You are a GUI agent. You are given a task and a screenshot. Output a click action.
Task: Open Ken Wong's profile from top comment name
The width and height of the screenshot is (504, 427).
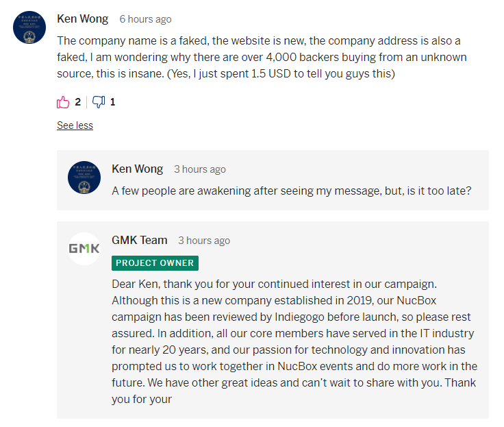point(83,19)
